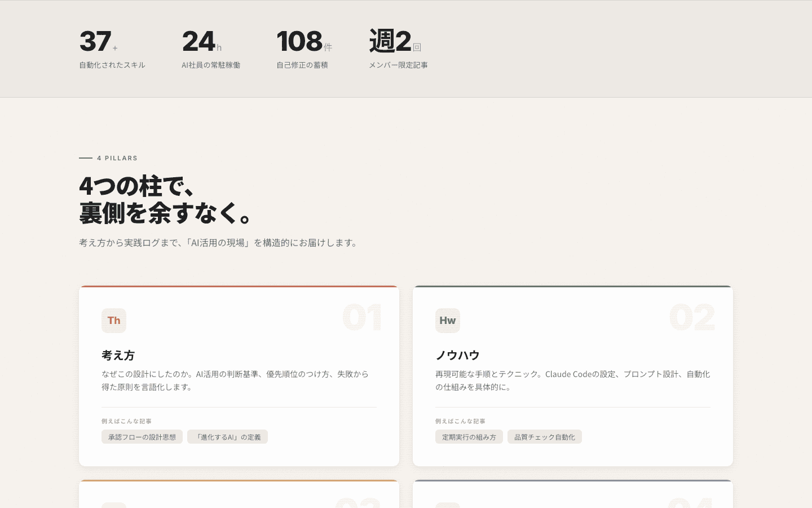The height and width of the screenshot is (508, 812).
Task: Click the 考え方 card description text
Action: pyautogui.click(x=235, y=380)
